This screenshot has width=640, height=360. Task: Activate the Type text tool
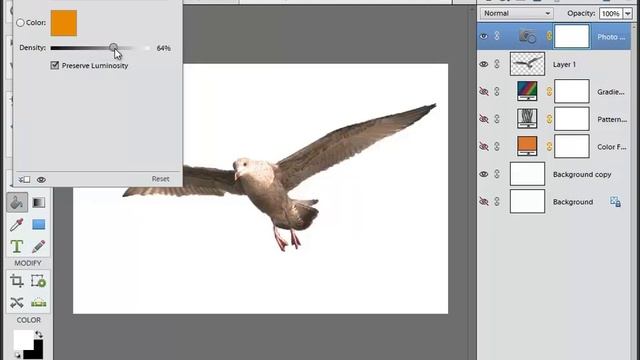[x=17, y=246]
